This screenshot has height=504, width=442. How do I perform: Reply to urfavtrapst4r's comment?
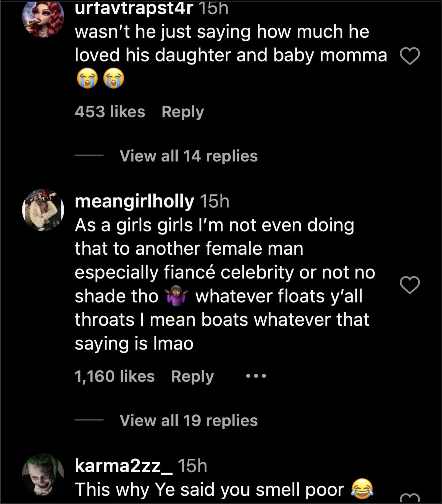pyautogui.click(x=183, y=112)
